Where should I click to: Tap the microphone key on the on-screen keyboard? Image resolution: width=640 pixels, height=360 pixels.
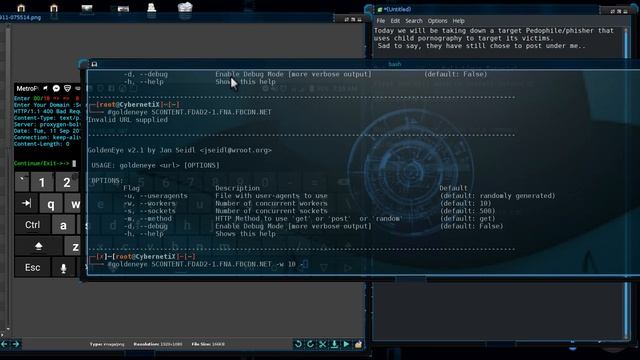pos(63,268)
